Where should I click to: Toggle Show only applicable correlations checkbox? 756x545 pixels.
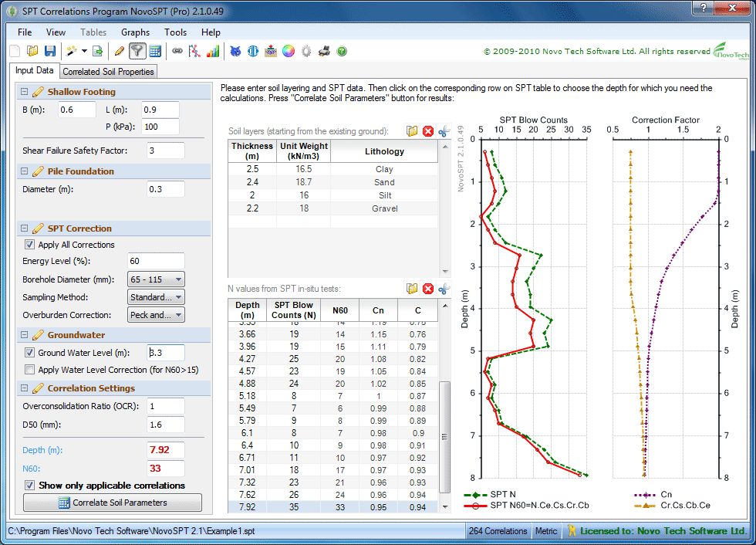(29, 485)
